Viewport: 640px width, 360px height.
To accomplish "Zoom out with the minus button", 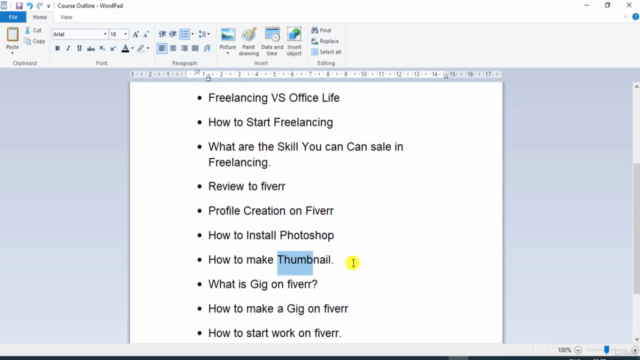I will point(578,350).
